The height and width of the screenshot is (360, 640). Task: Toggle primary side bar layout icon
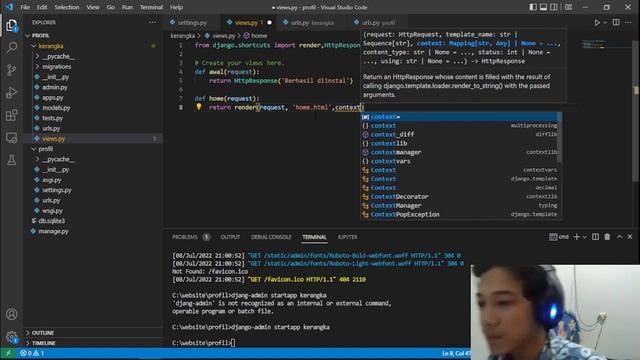533,7
